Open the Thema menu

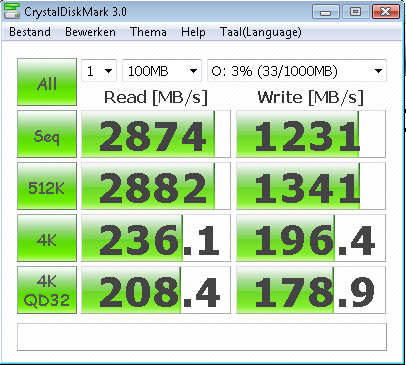tap(148, 32)
